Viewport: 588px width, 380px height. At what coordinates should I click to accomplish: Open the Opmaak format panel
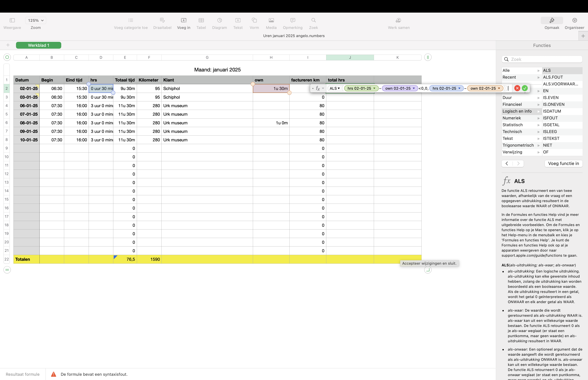552,20
